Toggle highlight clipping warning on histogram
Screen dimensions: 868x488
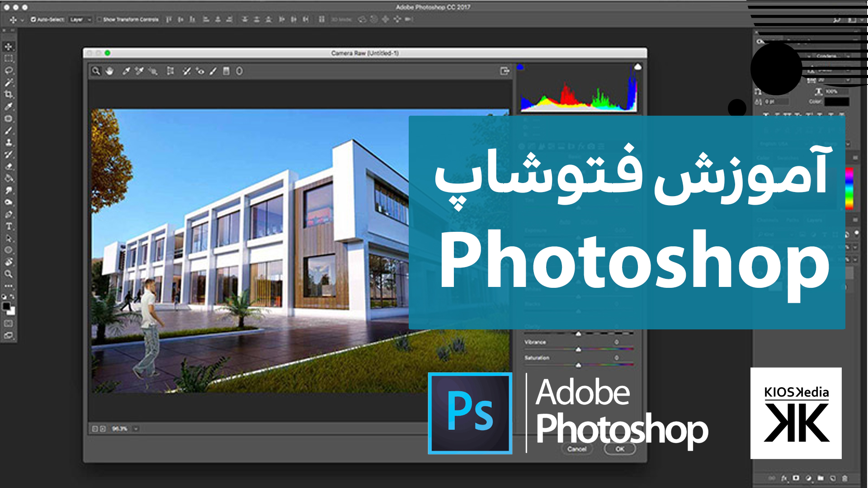(x=637, y=67)
